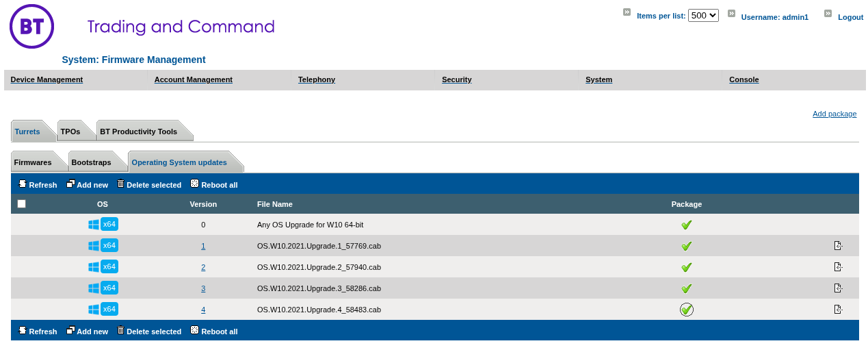This screenshot has width=868, height=350.
Task: Click the BT logo icon
Action: (32, 27)
